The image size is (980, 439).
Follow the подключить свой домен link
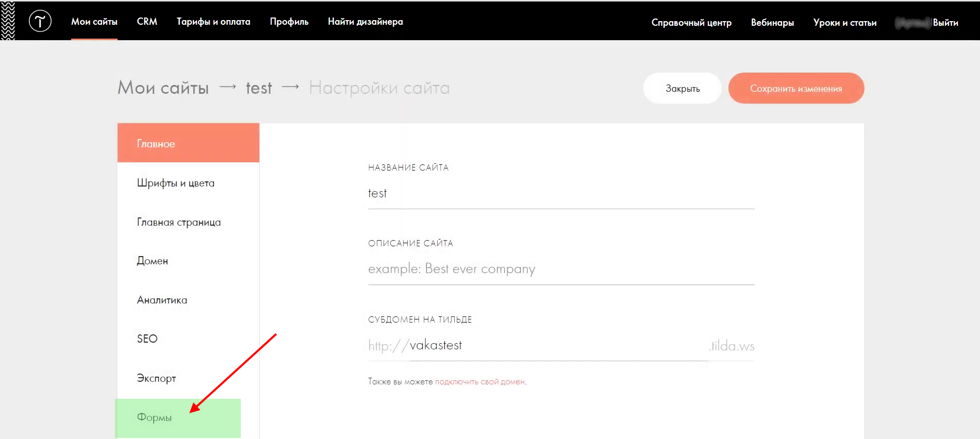pyautogui.click(x=480, y=382)
